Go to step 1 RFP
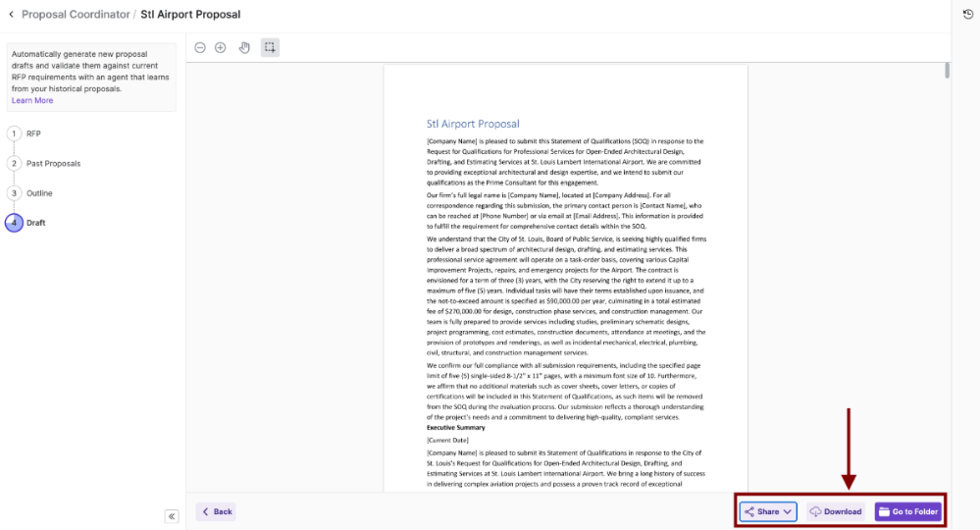Screen dimensions: 980x530 [x=25, y=133]
